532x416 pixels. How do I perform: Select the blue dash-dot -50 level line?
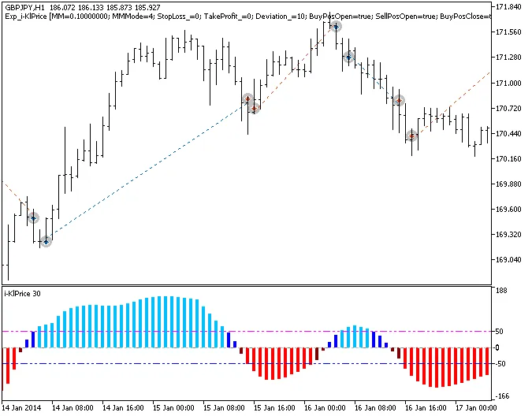tap(158, 363)
